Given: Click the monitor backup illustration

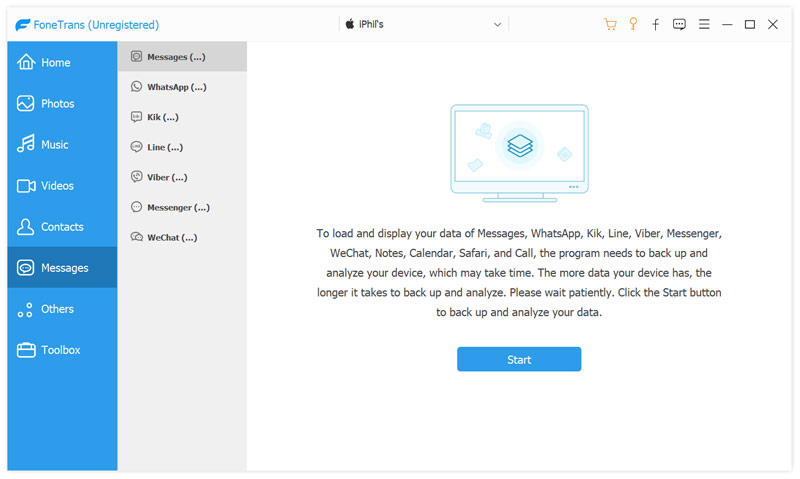Looking at the screenshot, I should [519, 153].
